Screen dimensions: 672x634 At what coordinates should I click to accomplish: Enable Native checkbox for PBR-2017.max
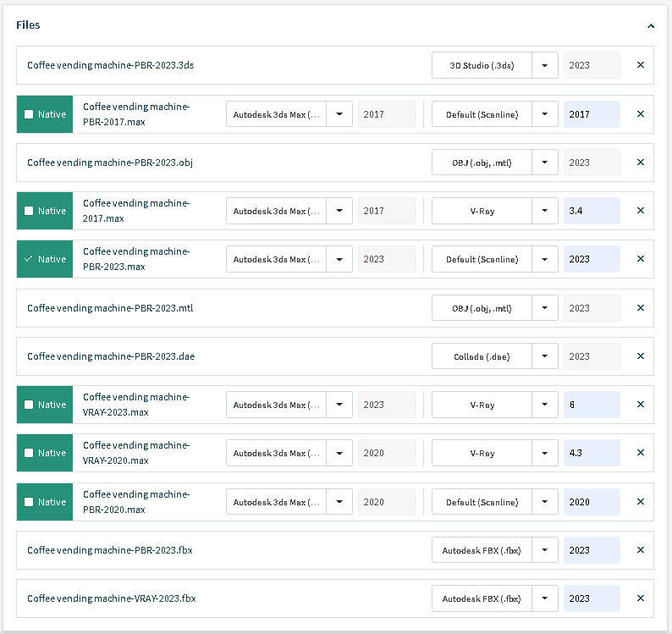coord(30,114)
